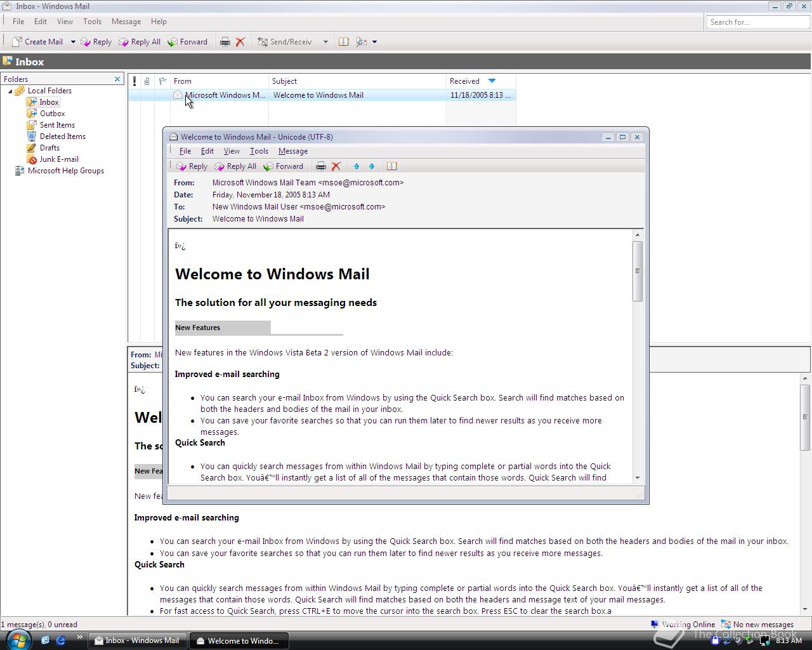The image size is (812, 650).
Task: Open the View menu in Inbox window
Action: 65,22
